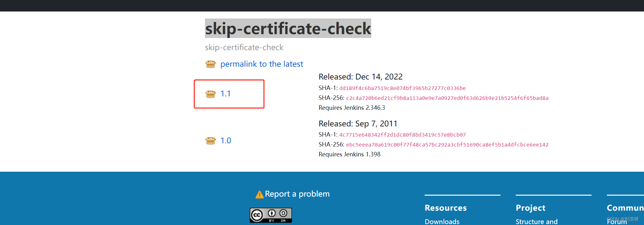Viewport: 644px width, 225px height.
Task: Click the package icon next to version 1.0
Action: pyautogui.click(x=210, y=140)
